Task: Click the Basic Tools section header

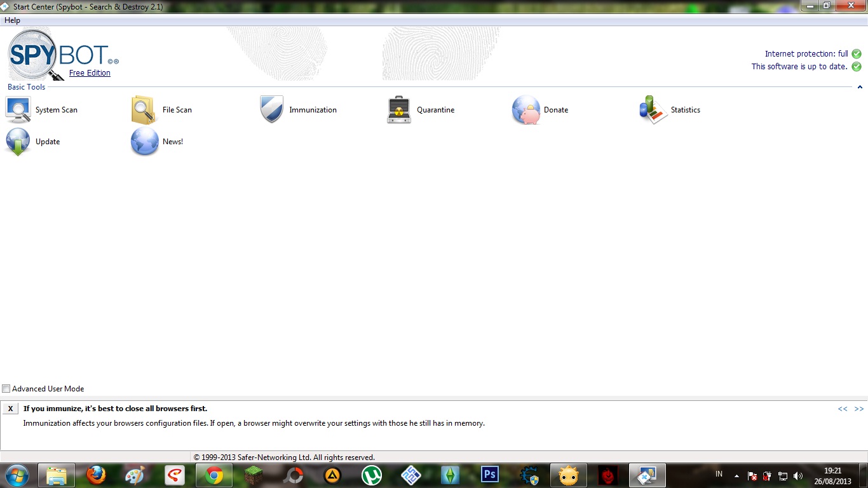Action: point(26,87)
